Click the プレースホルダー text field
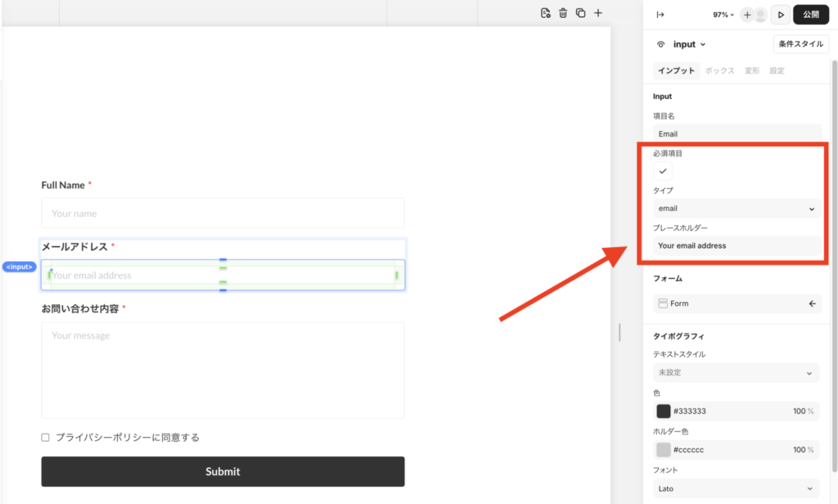This screenshot has height=504, width=838. [x=737, y=245]
